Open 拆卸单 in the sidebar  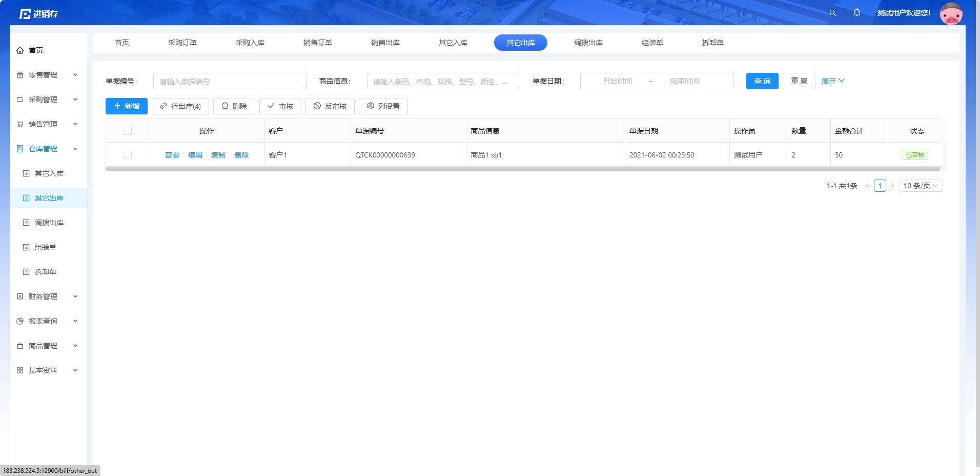pos(49,272)
